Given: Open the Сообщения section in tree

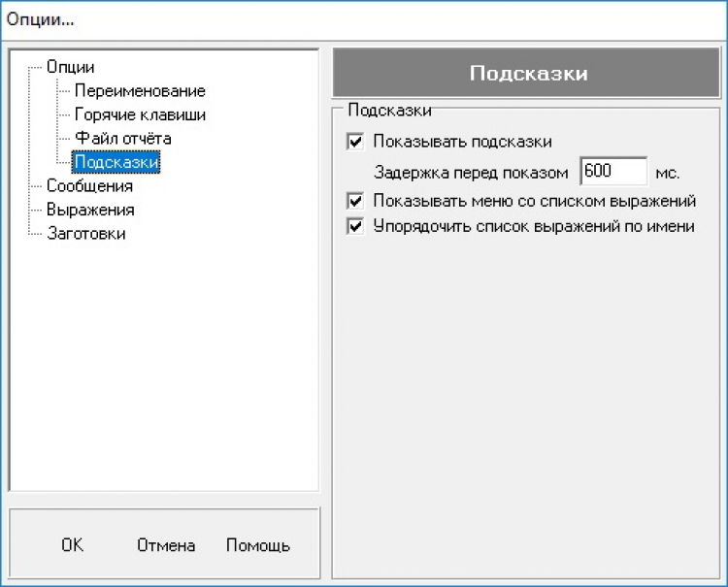Looking at the screenshot, I should pos(89,185).
